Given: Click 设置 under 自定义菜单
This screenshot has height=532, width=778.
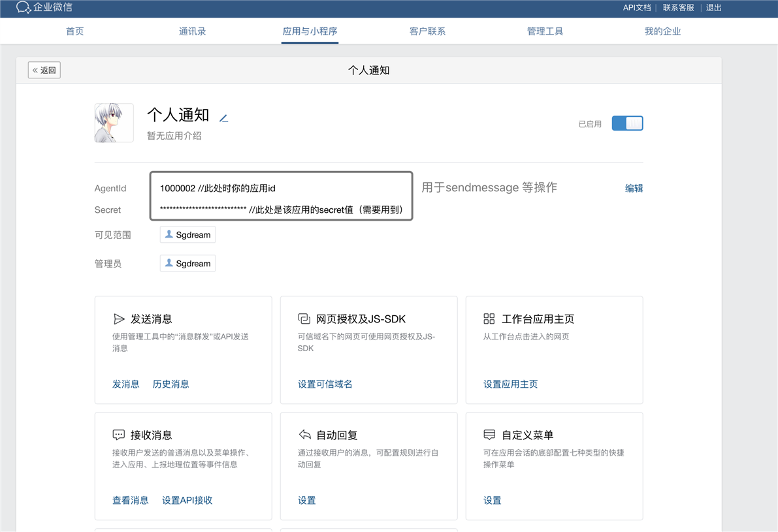Looking at the screenshot, I should click(x=492, y=500).
